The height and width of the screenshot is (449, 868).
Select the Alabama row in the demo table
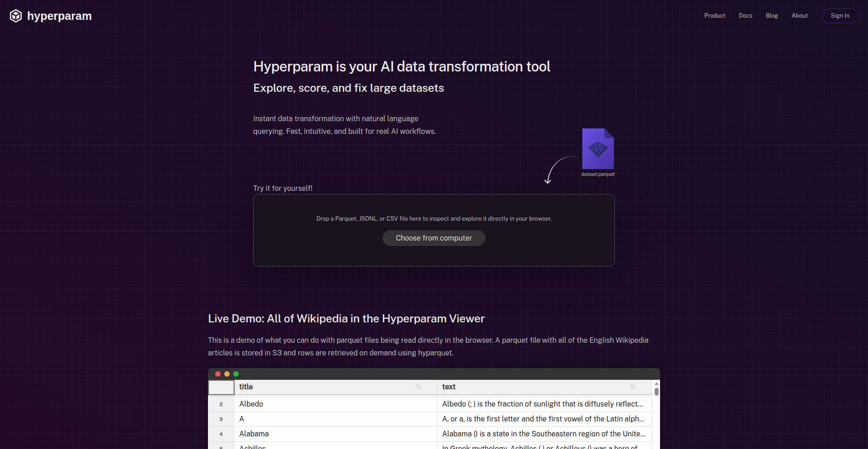coord(254,434)
